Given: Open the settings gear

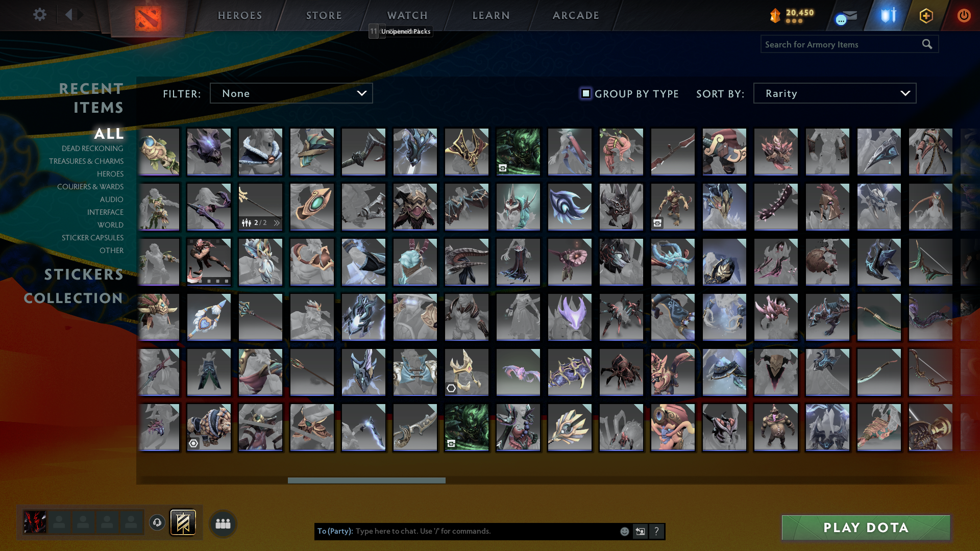Looking at the screenshot, I should [39, 15].
